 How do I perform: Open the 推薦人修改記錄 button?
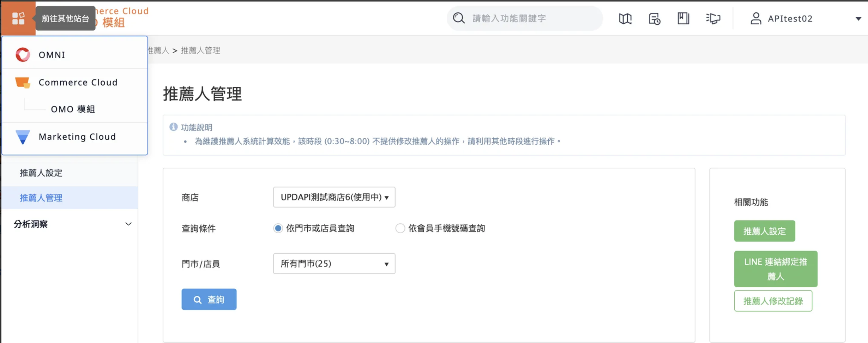pyautogui.click(x=773, y=301)
